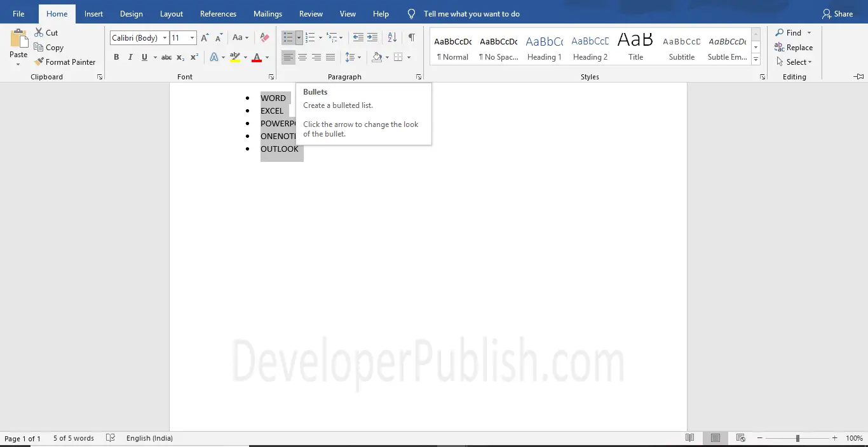
Task: Toggle Underline formatting
Action: click(x=144, y=57)
